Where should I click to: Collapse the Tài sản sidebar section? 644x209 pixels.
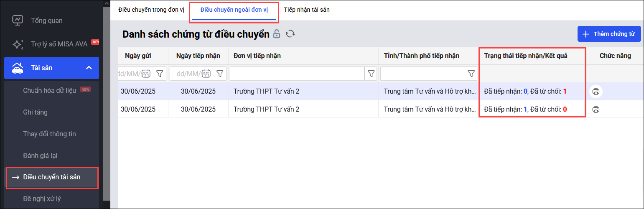pos(89,68)
